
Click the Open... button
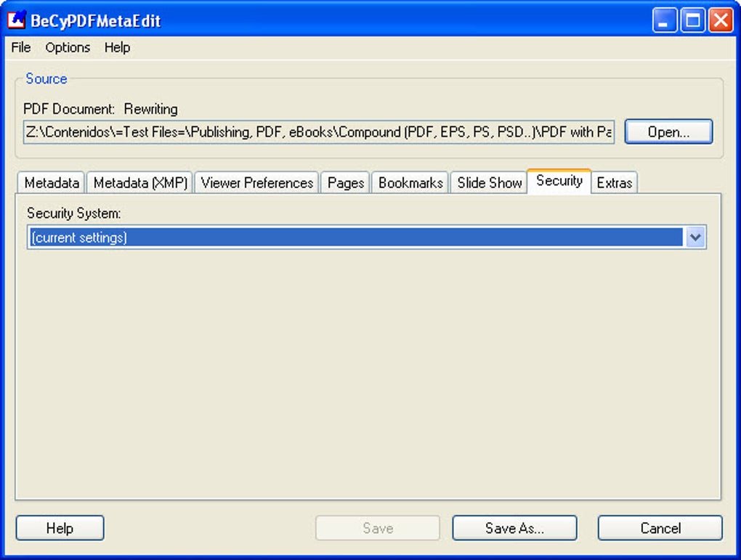[668, 132]
